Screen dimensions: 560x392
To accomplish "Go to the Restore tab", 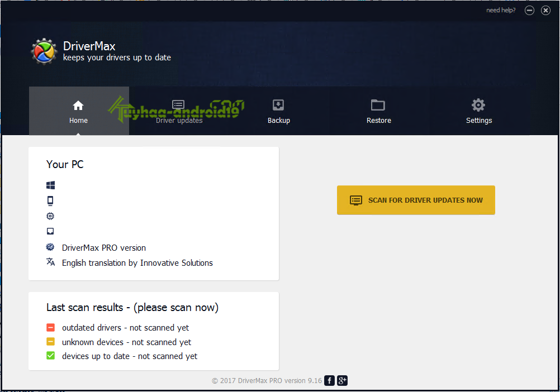I will 378,111.
